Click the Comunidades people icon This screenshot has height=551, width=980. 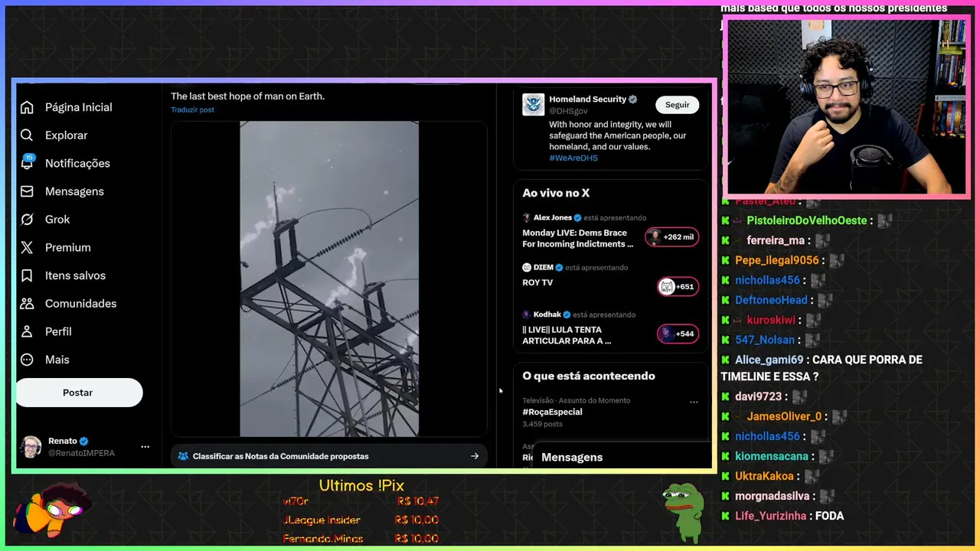[27, 304]
